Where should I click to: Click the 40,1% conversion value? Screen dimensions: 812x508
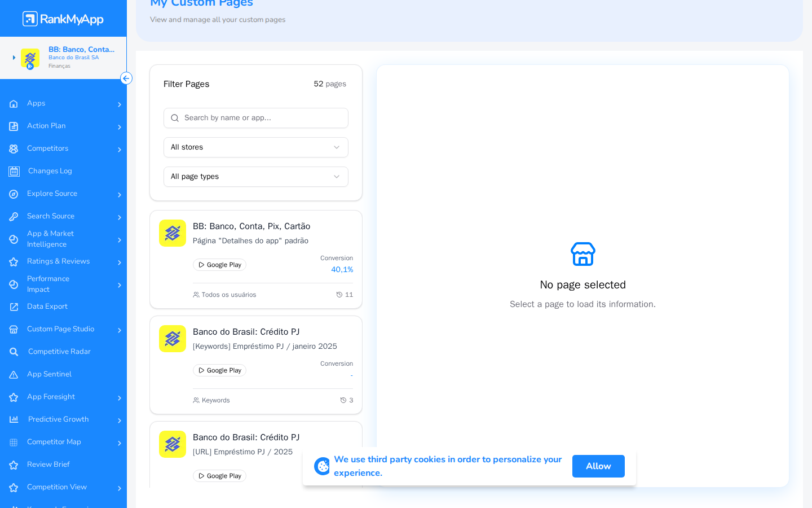tap(342, 270)
